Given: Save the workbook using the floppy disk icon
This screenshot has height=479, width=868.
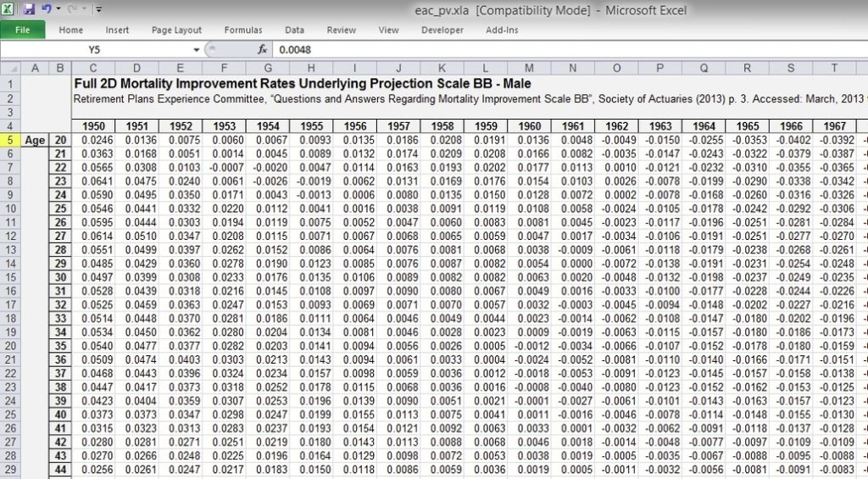Looking at the screenshot, I should [x=29, y=8].
